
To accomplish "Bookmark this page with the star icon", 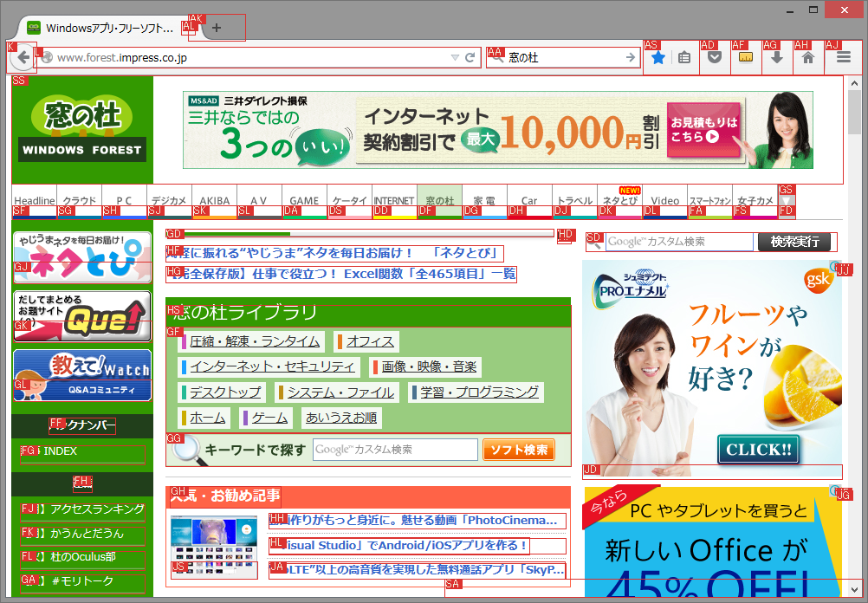I will point(658,57).
